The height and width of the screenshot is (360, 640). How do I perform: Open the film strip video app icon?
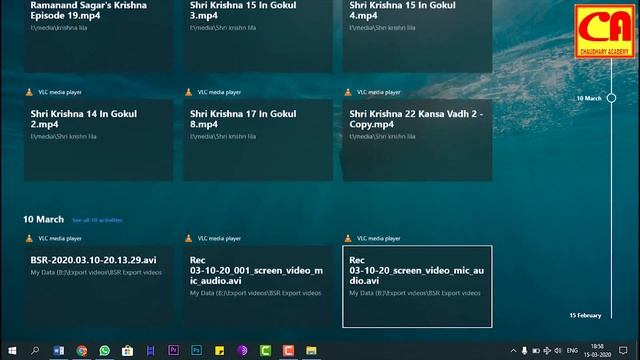pyautogui.click(x=150, y=350)
